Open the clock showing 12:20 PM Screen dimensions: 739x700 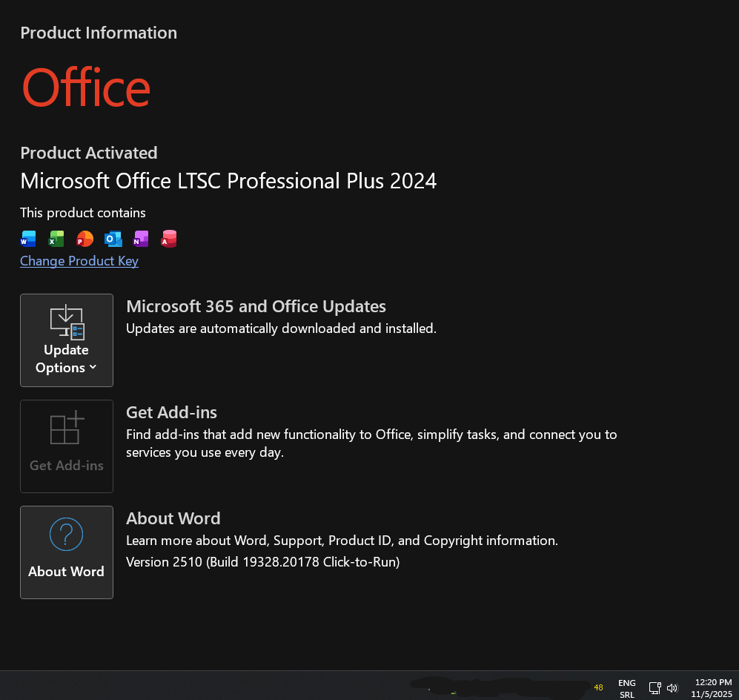tap(712, 688)
